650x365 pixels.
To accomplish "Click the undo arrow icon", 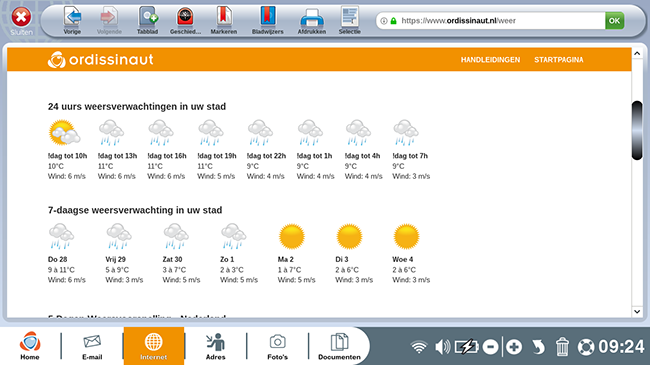I will point(538,347).
